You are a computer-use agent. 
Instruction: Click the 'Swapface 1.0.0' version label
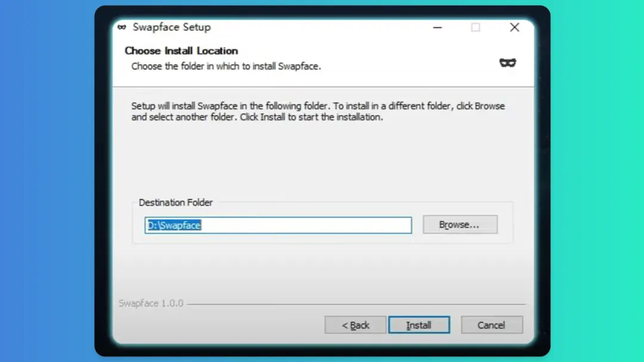tap(151, 303)
